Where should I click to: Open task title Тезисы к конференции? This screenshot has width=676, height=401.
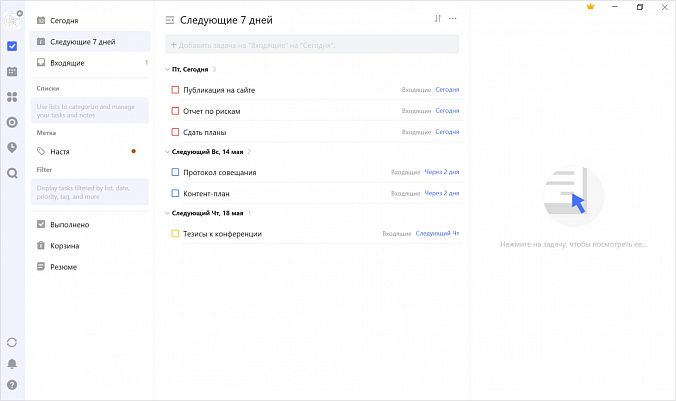(222, 234)
